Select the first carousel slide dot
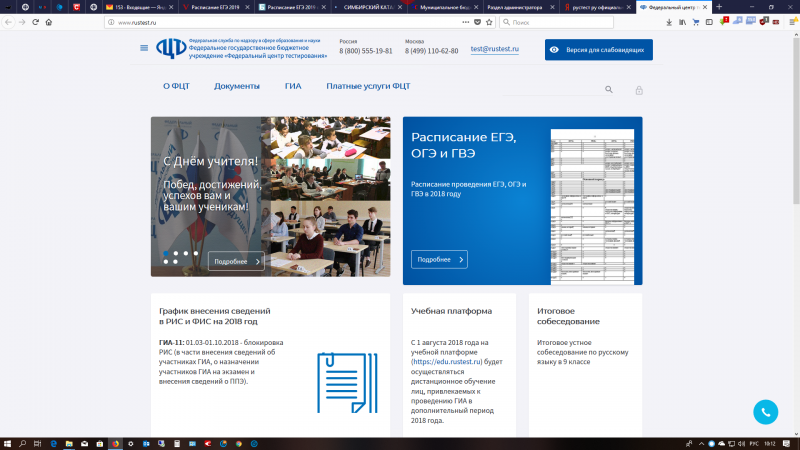Screen dimensions: 800x450 [165, 253]
